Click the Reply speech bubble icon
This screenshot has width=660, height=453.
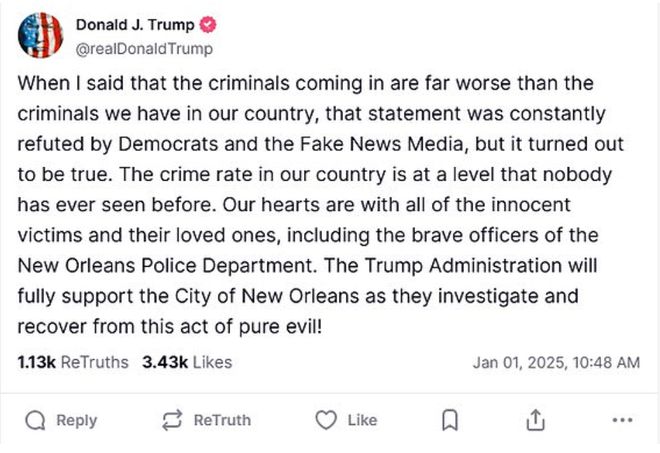[36, 420]
